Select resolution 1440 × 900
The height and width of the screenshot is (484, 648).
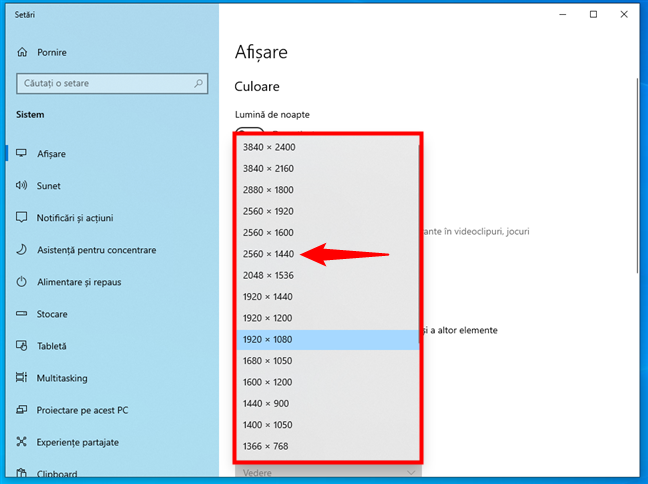tap(327, 403)
